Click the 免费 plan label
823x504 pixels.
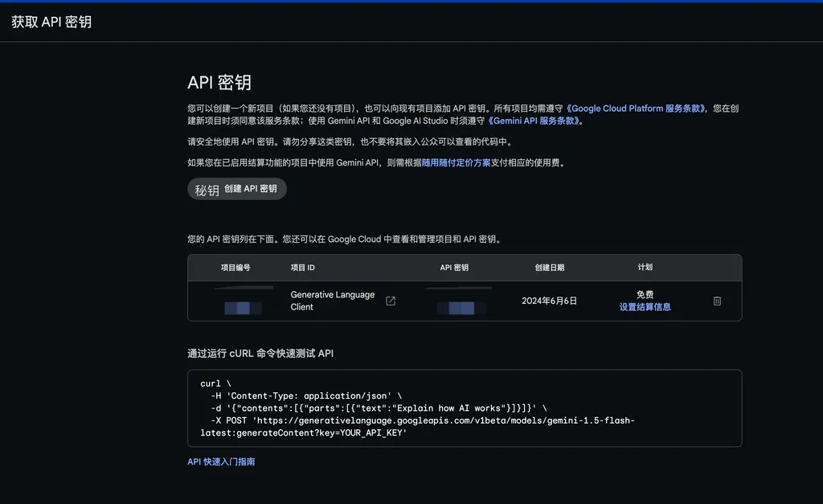coord(645,294)
